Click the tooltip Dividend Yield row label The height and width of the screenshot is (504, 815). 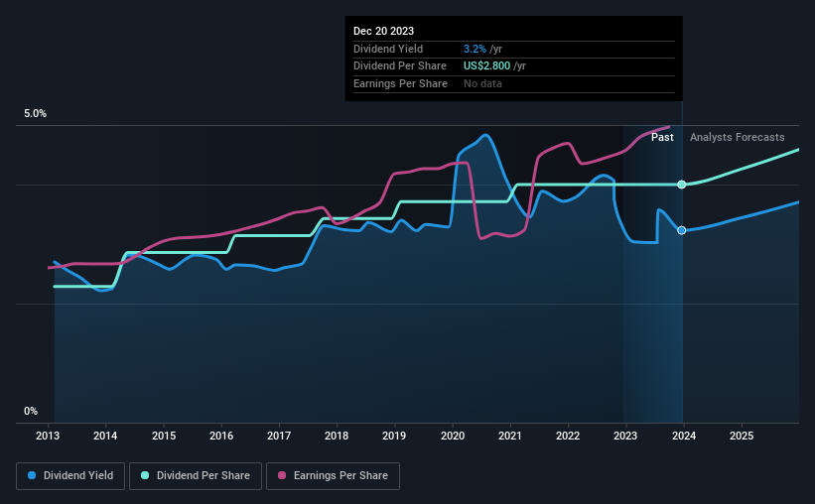[388, 49]
